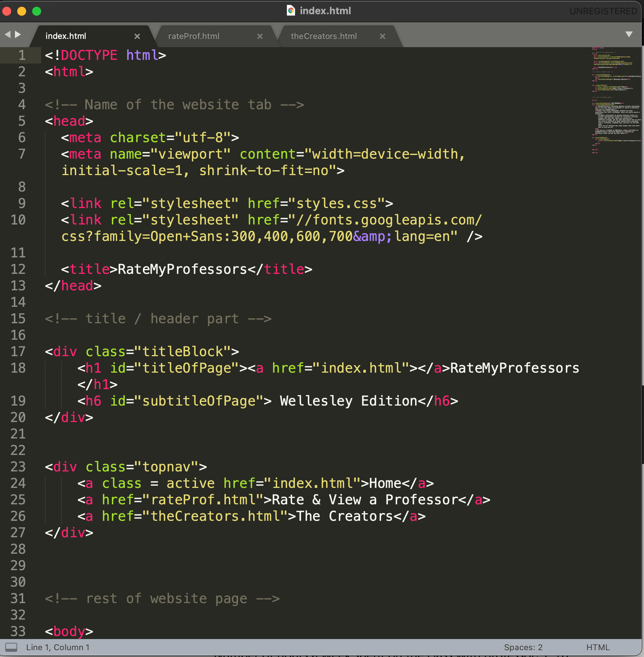Change syntax via the HTML status label
The height and width of the screenshot is (657, 644).
pos(598,647)
